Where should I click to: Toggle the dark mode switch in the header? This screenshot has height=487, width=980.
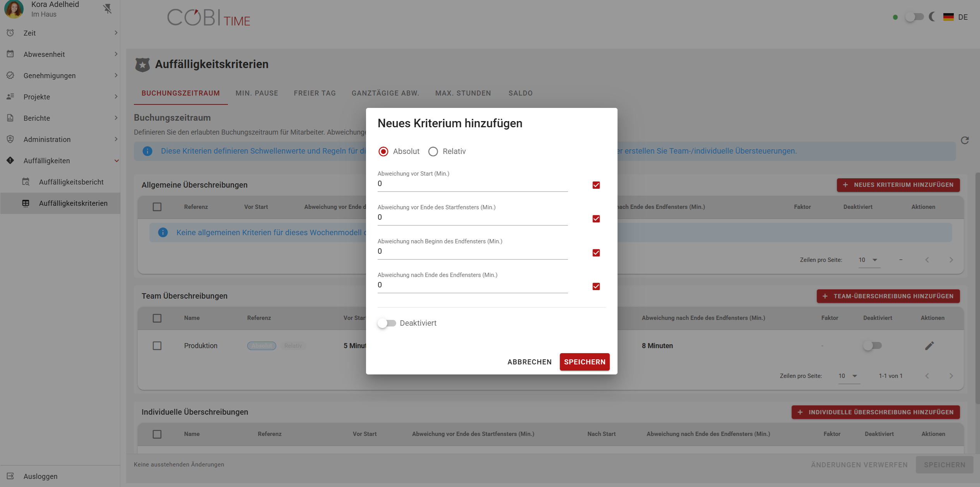914,17
